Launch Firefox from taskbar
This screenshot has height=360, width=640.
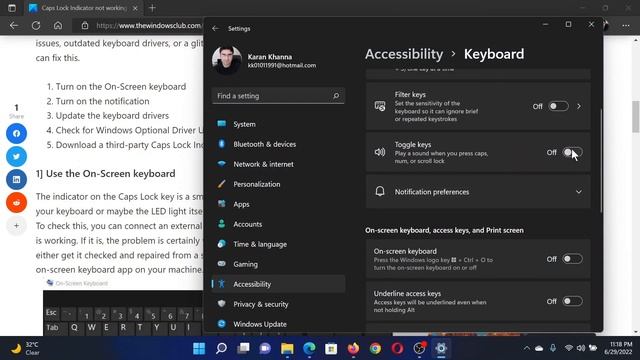click(x=353, y=348)
